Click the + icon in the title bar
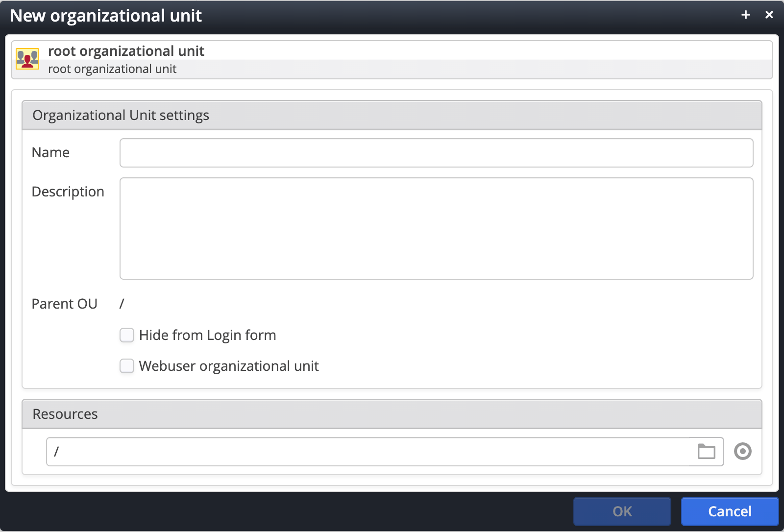 coord(745,15)
